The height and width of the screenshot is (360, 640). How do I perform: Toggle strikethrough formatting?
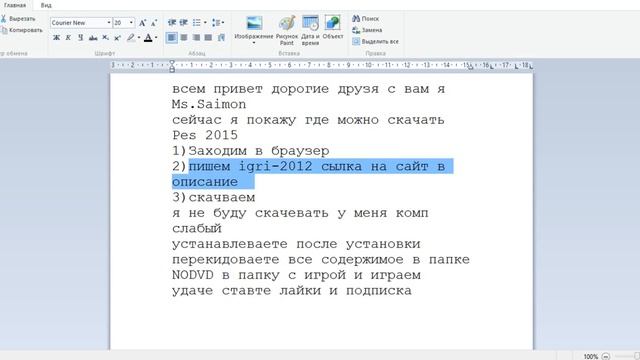[93, 38]
